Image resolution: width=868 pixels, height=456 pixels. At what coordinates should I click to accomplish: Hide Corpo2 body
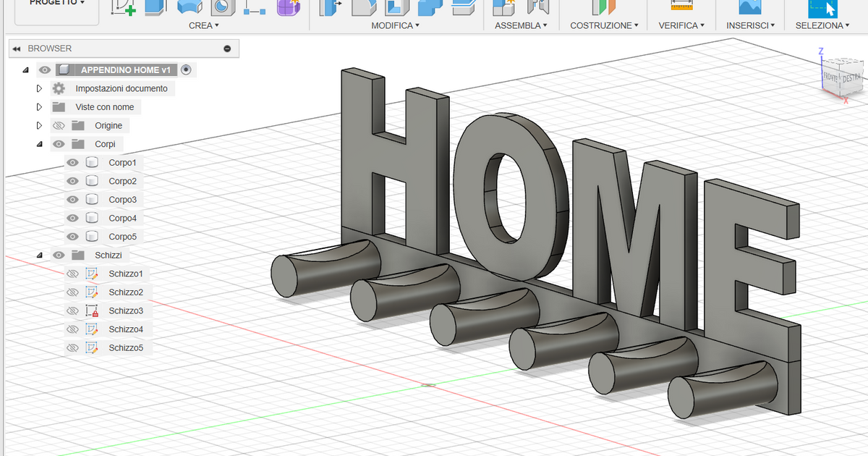tap(72, 181)
